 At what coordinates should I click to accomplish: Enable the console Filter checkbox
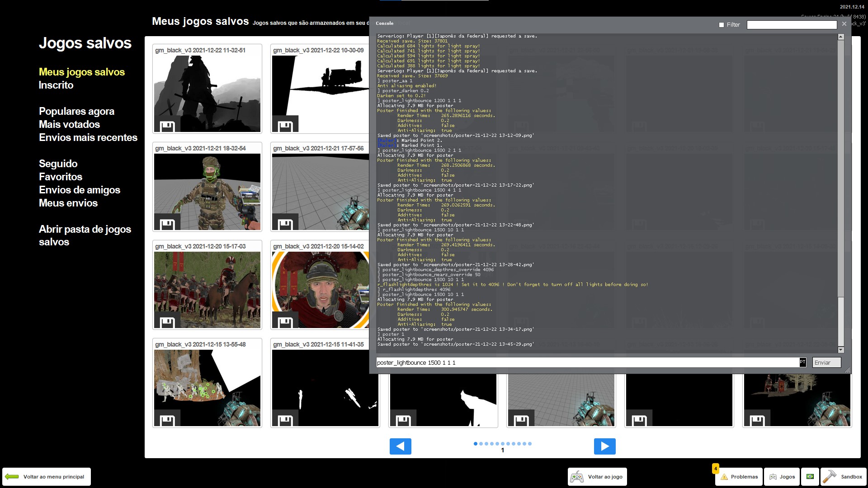pyautogui.click(x=722, y=25)
